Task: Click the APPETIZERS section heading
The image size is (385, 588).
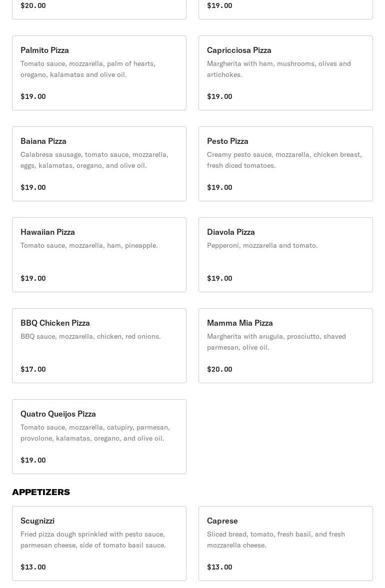Action: 41,492
